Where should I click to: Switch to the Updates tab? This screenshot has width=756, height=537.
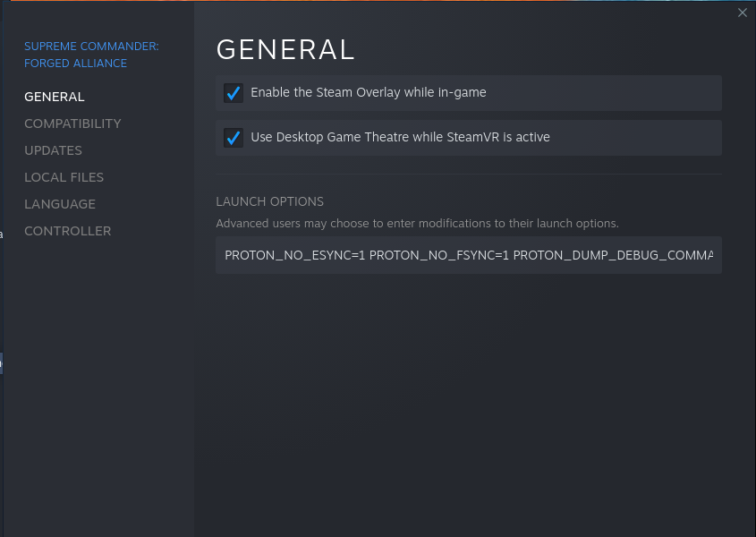coord(53,150)
